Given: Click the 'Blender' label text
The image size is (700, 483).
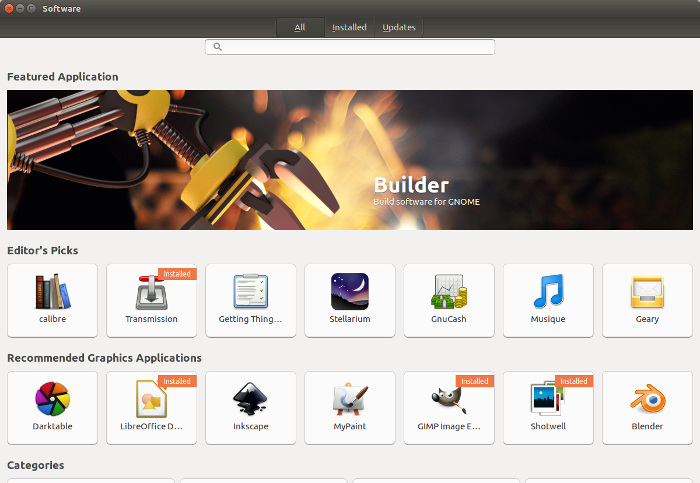Looking at the screenshot, I should (647, 426).
